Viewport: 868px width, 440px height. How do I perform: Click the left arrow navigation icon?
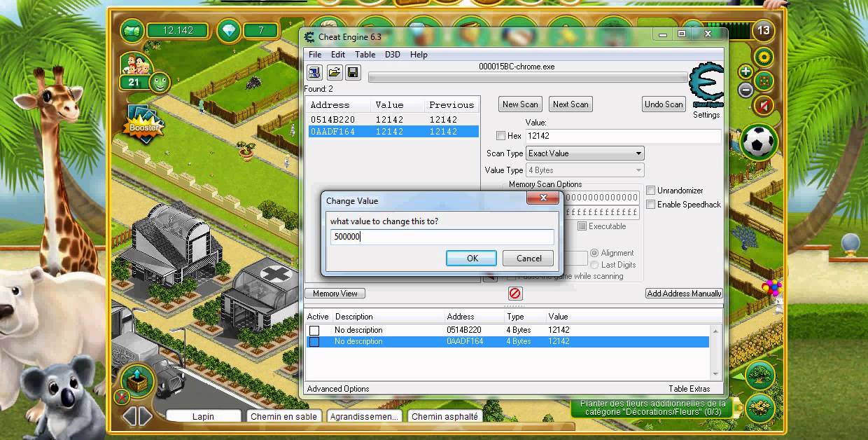tap(129, 416)
